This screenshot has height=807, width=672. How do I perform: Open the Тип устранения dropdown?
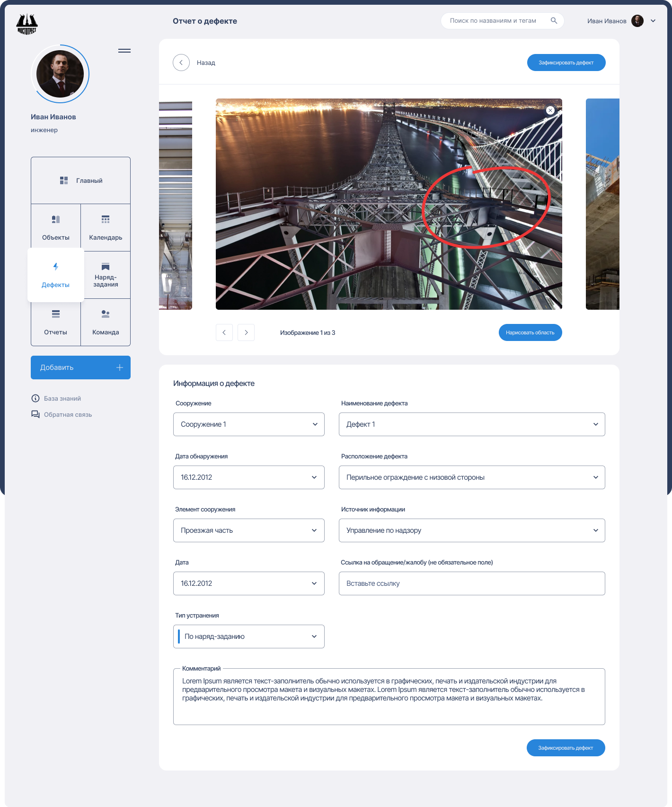coord(249,637)
